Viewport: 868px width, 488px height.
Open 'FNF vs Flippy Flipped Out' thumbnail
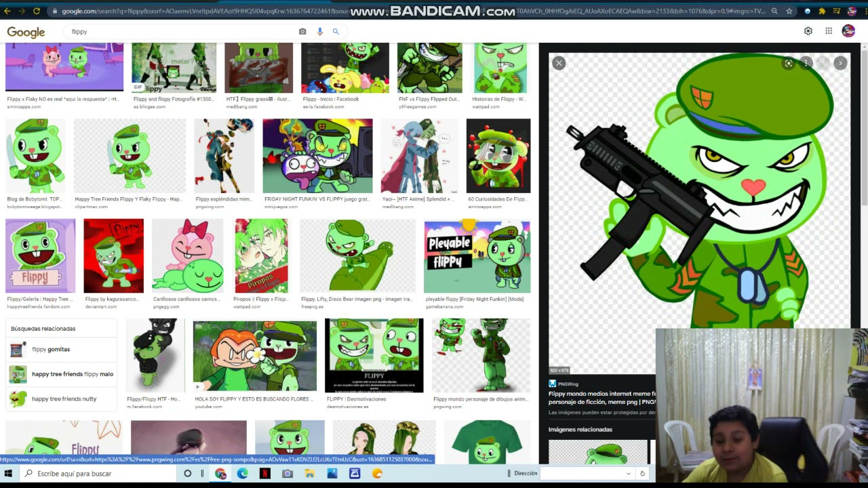coord(429,68)
